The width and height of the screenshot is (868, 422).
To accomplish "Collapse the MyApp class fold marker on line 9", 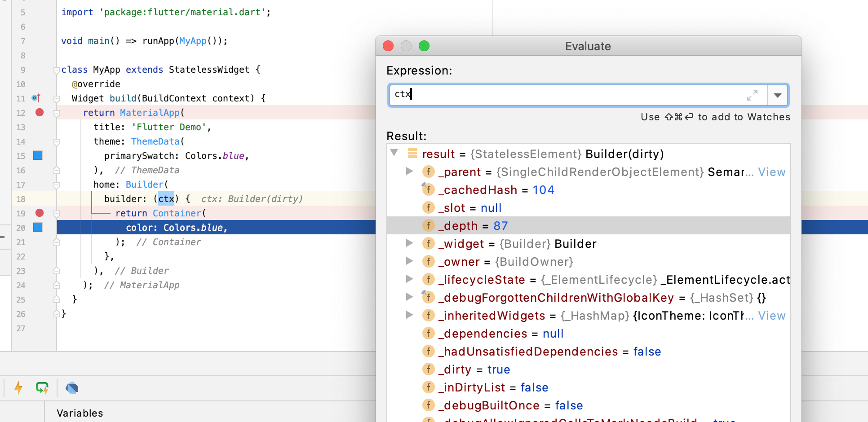I will (57, 70).
